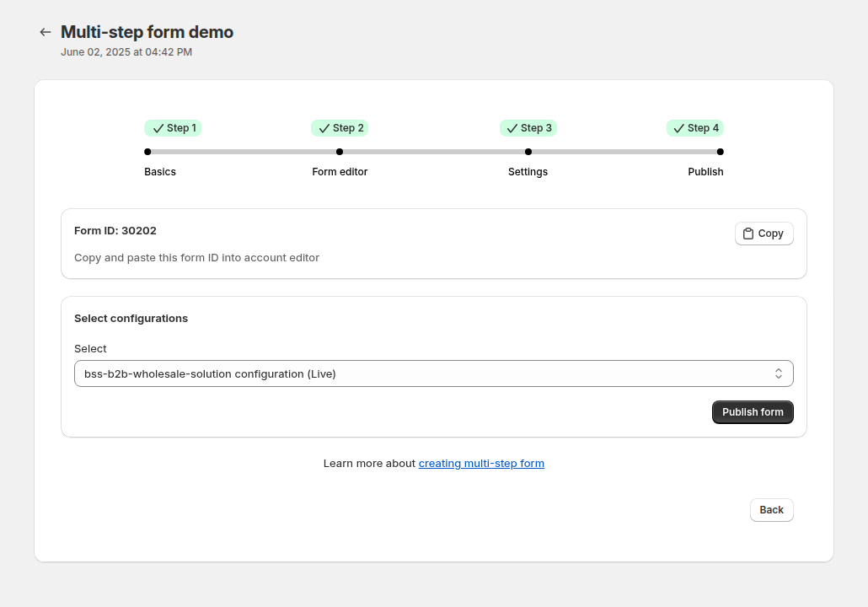The height and width of the screenshot is (607, 868).
Task: Click the Publish progress dot
Action: (721, 152)
